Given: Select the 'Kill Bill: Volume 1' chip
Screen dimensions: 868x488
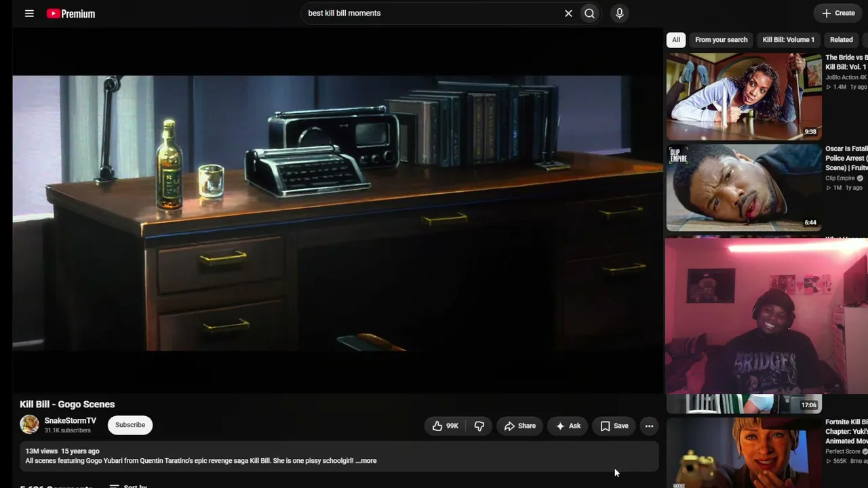Looking at the screenshot, I should point(788,39).
